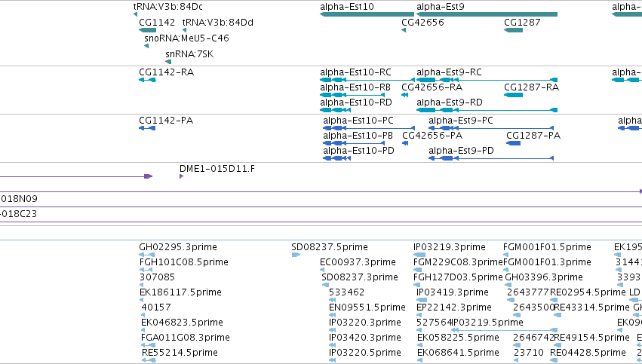Select tRNA:V3b:84Dc feature arrow
This screenshot has height=364, width=642.
tap(135, 15)
